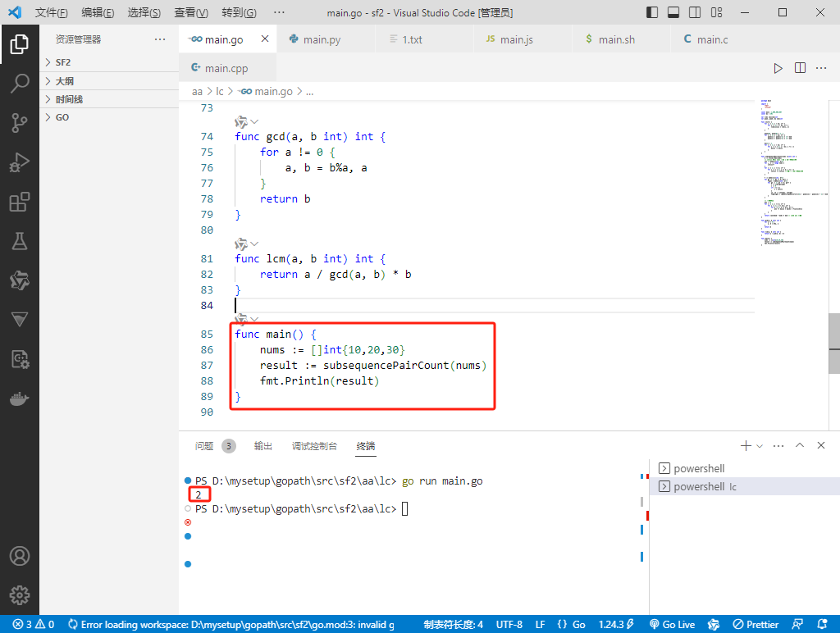This screenshot has height=633, width=840.
Task: Open the Accounts icon in activity bar
Action: click(20, 556)
